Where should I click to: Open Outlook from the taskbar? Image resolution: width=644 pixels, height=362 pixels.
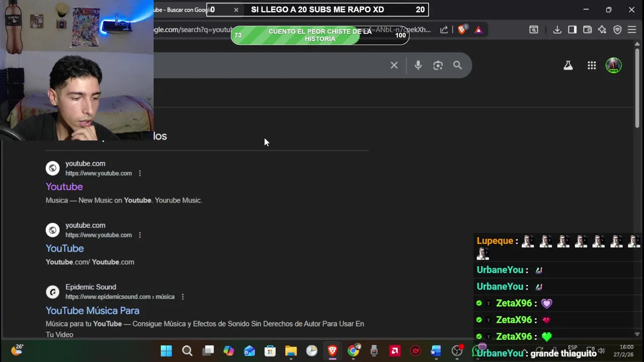(x=250, y=351)
